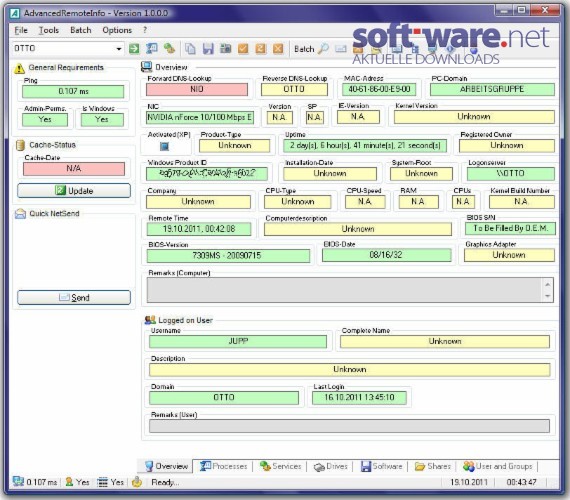This screenshot has width=570, height=500.
Task: Click the Forward DNS-Lookup NIO field
Action: [x=197, y=89]
